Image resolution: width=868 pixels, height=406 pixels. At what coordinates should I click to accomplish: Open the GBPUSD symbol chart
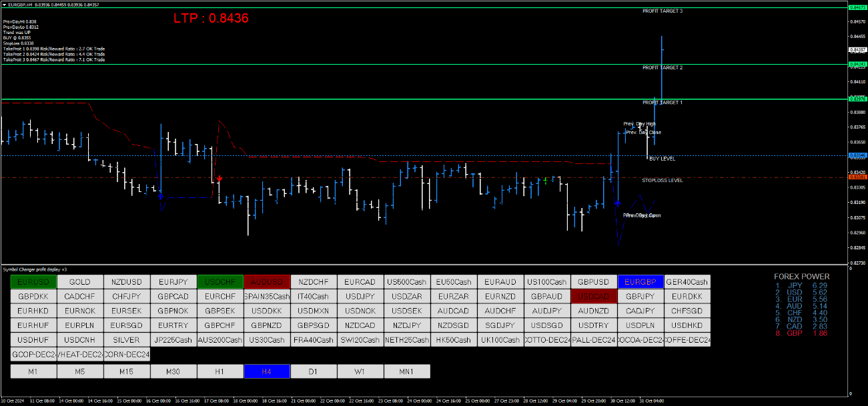(x=594, y=282)
